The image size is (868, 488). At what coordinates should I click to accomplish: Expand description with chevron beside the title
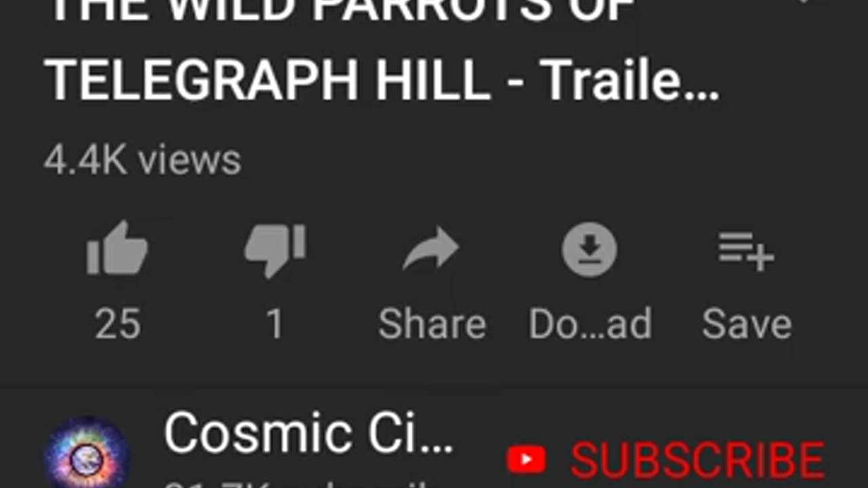804,3
